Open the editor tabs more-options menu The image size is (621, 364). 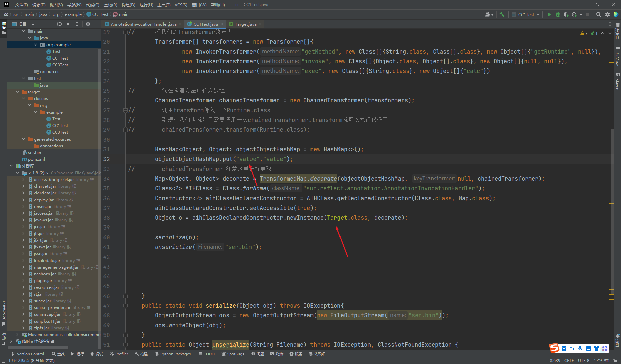[610, 24]
